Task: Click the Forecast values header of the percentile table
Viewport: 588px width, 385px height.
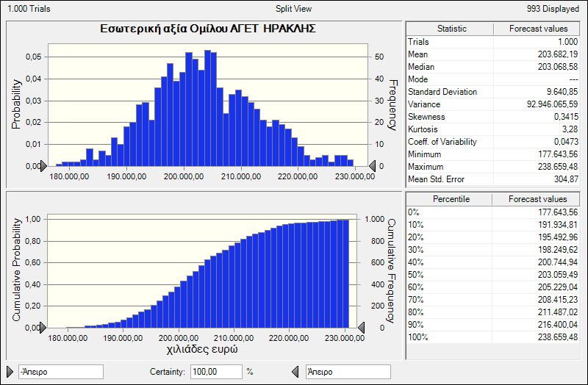Action: coord(537,199)
